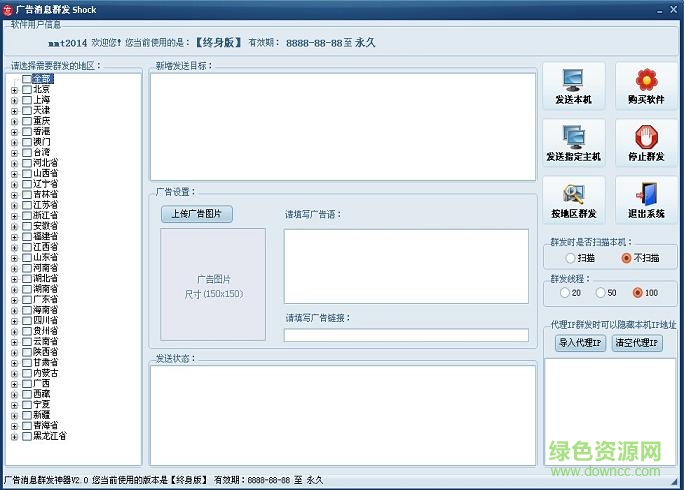Expand the 江苏省 tree node
The height and width of the screenshot is (490, 684).
(x=14, y=206)
